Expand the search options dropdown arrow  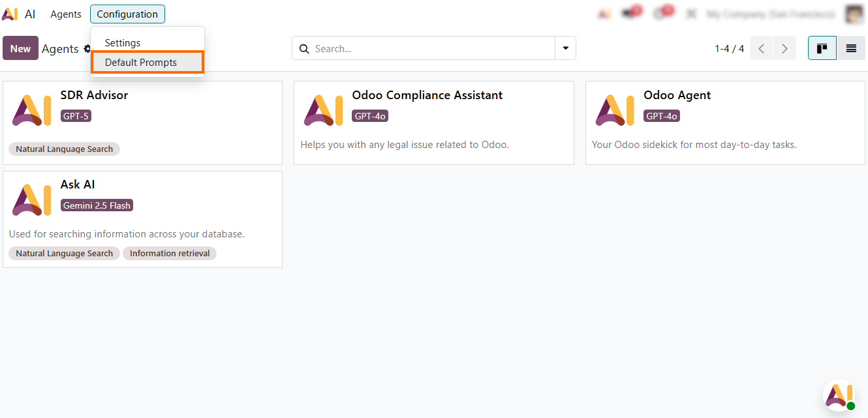pyautogui.click(x=565, y=48)
